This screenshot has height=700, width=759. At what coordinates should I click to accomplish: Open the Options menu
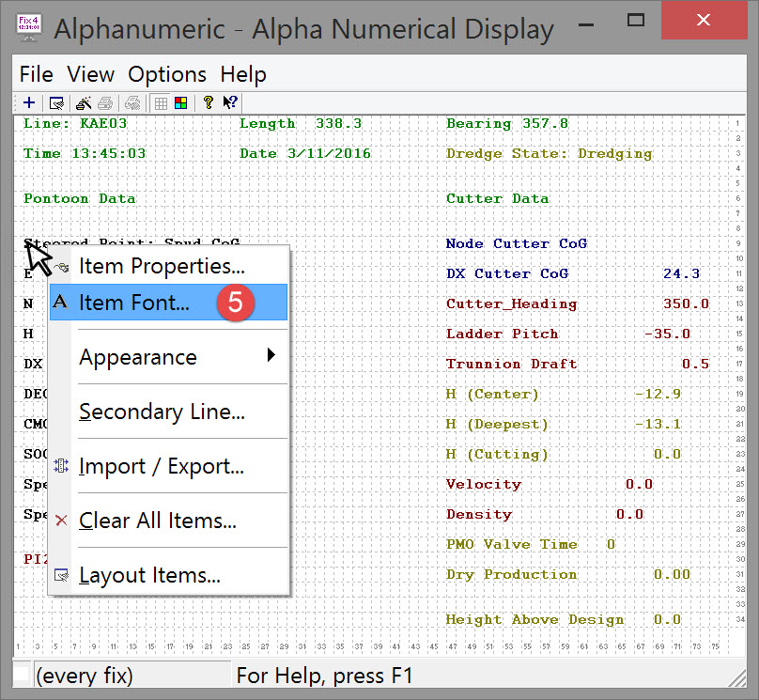(x=167, y=74)
